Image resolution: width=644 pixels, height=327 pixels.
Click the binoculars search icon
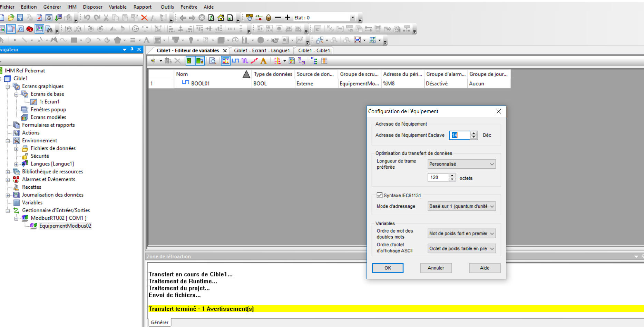tap(49, 29)
